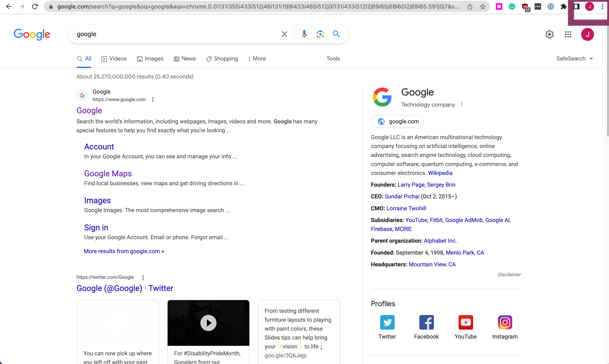
Task: Click the Sergey Brin founder link
Action: (x=441, y=185)
